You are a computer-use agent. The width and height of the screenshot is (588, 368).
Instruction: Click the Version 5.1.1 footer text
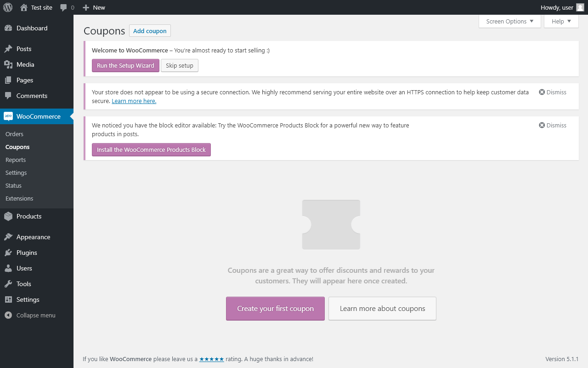[x=562, y=359]
